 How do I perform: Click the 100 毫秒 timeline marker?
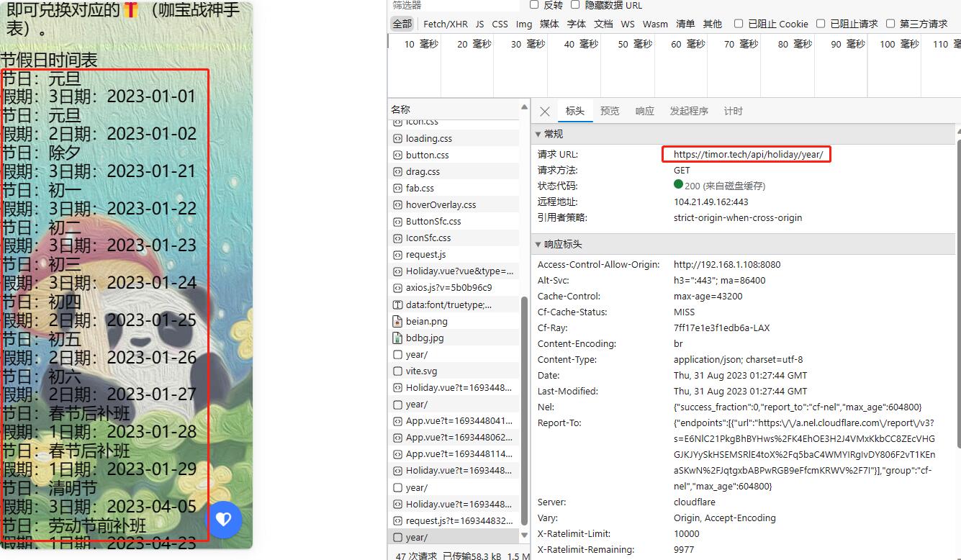(900, 44)
